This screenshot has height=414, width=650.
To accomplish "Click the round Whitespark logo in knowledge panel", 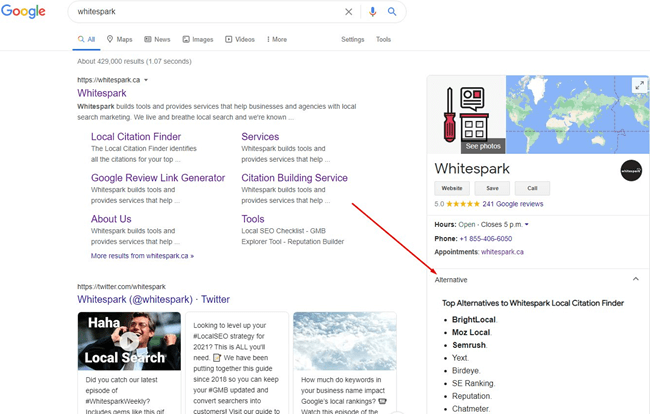I will [x=631, y=170].
